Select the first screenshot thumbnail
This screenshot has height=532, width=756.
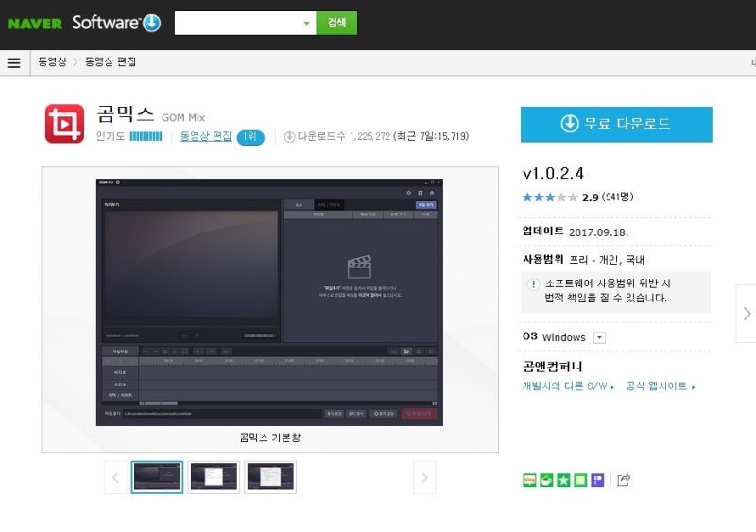157,477
